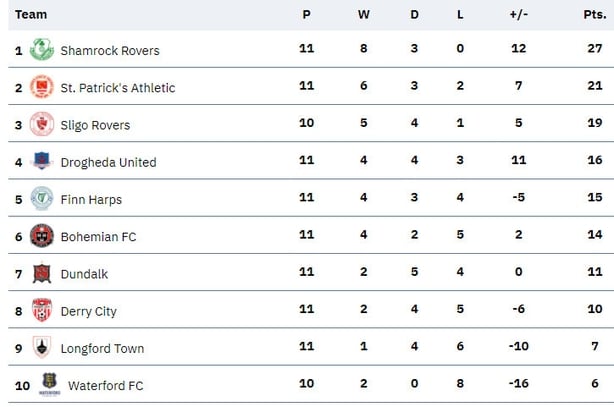Click the Sligo Rovers club crest
Image resolution: width=614 pixels, height=407 pixels.
(42, 124)
